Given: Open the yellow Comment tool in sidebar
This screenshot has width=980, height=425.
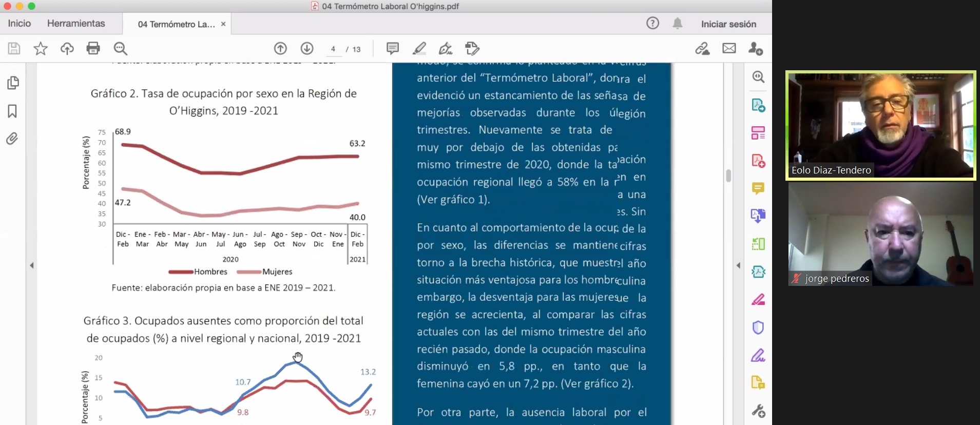Looking at the screenshot, I should (x=758, y=188).
